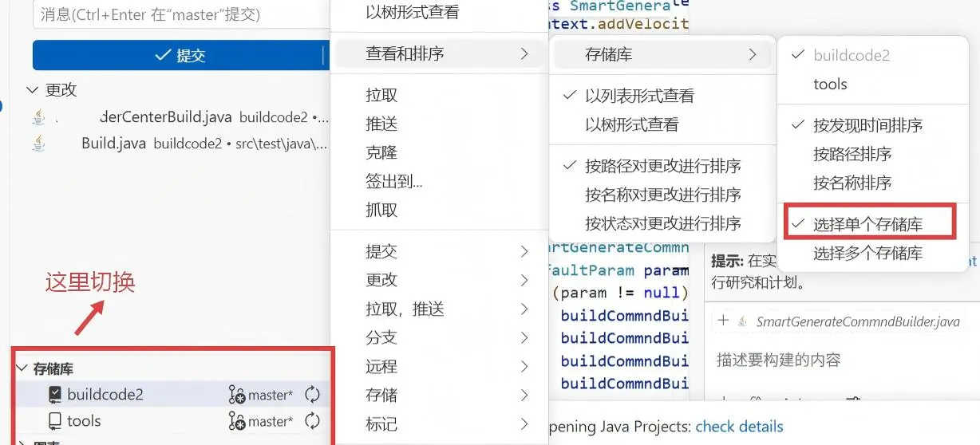Select 以树形式查看 below 以列表形式查看
This screenshot has height=445, width=980.
[662, 124]
